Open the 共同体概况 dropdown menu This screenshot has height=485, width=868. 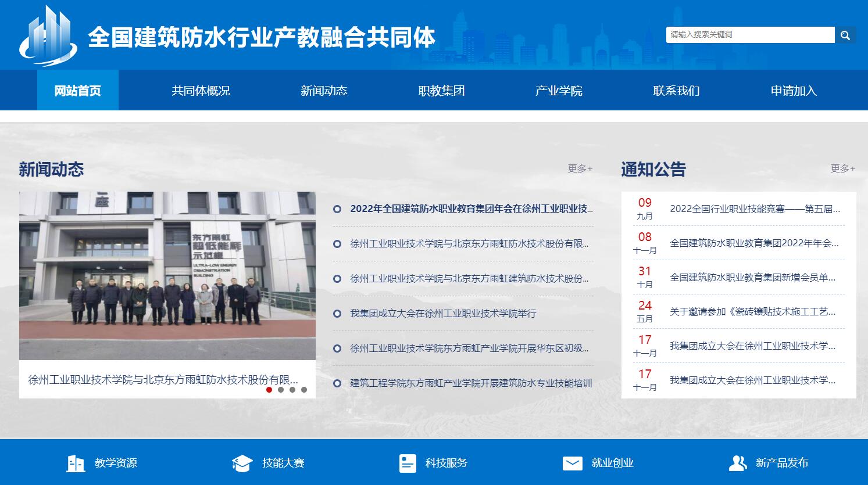click(x=201, y=90)
